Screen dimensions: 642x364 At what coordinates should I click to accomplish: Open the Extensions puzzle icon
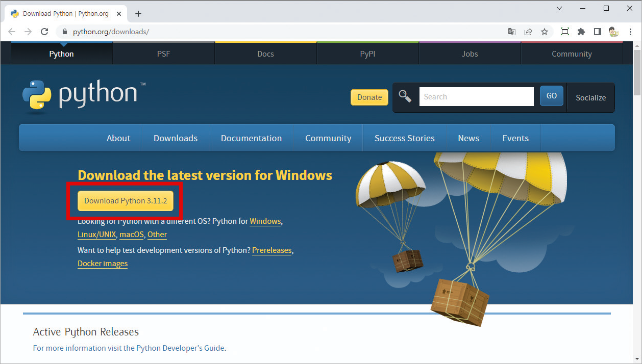click(581, 32)
